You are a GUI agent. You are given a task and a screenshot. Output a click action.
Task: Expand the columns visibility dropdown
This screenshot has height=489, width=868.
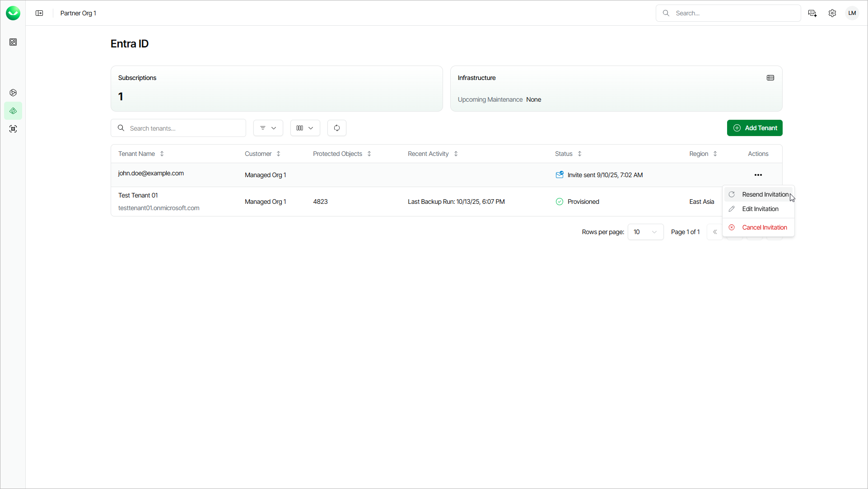tap(305, 128)
